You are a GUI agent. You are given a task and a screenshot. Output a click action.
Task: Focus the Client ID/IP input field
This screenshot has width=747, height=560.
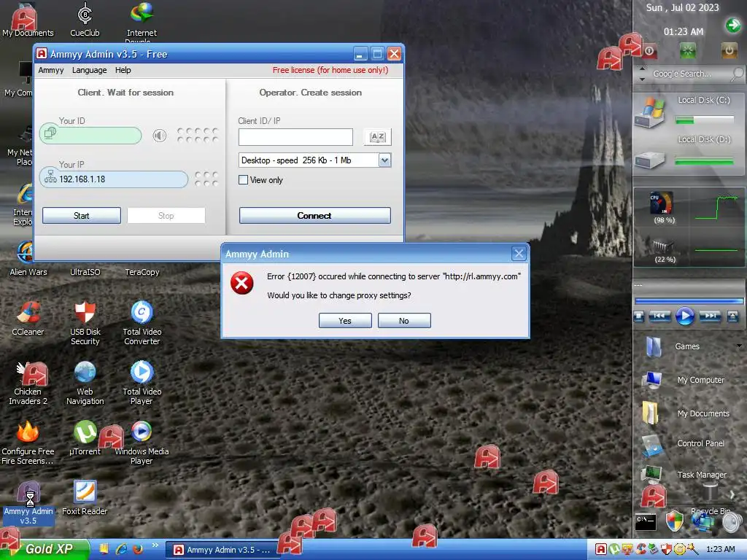tap(295, 137)
